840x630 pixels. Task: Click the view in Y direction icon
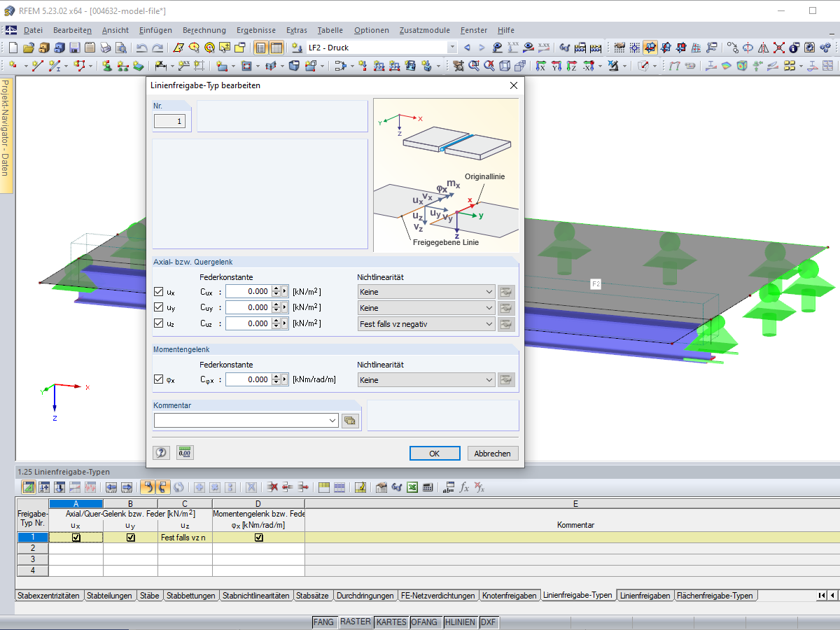556,65
